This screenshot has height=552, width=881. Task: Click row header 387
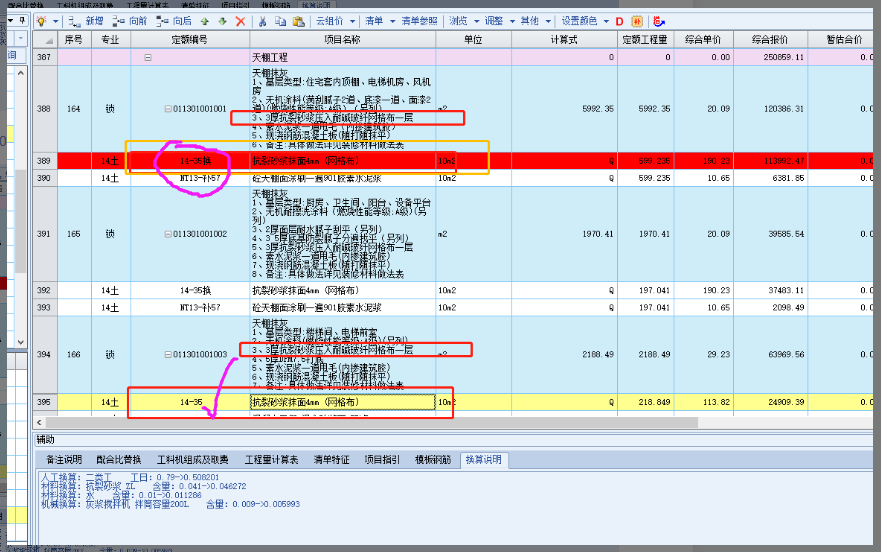tap(45, 57)
